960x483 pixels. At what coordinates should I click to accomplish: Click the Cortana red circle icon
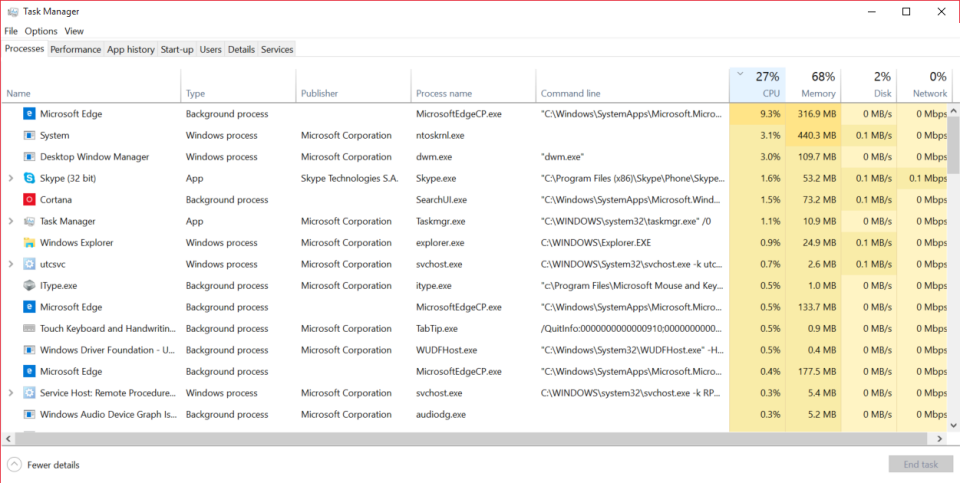point(29,200)
